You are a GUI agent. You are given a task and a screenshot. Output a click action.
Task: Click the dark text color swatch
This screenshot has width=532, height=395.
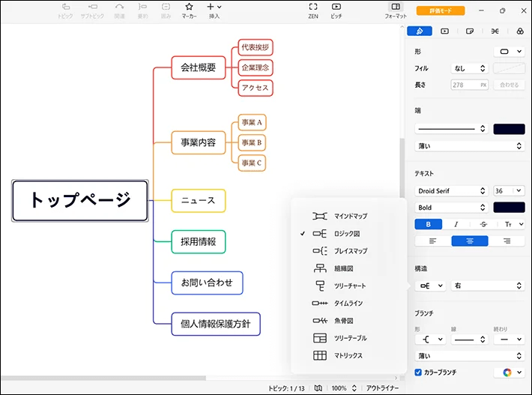pyautogui.click(x=509, y=208)
